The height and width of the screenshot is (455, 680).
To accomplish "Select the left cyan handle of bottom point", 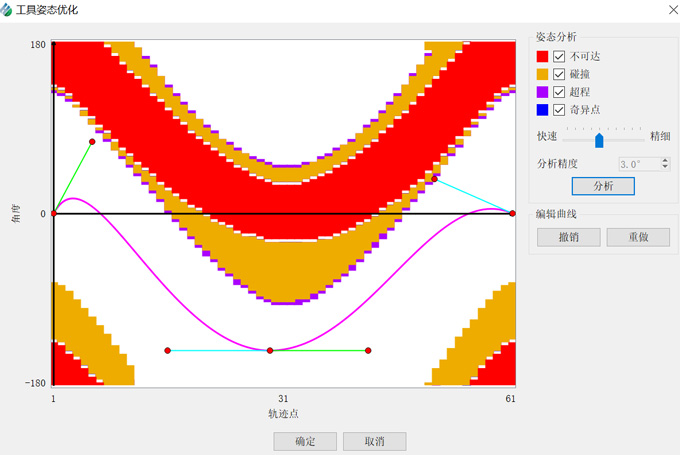I will 167,350.
